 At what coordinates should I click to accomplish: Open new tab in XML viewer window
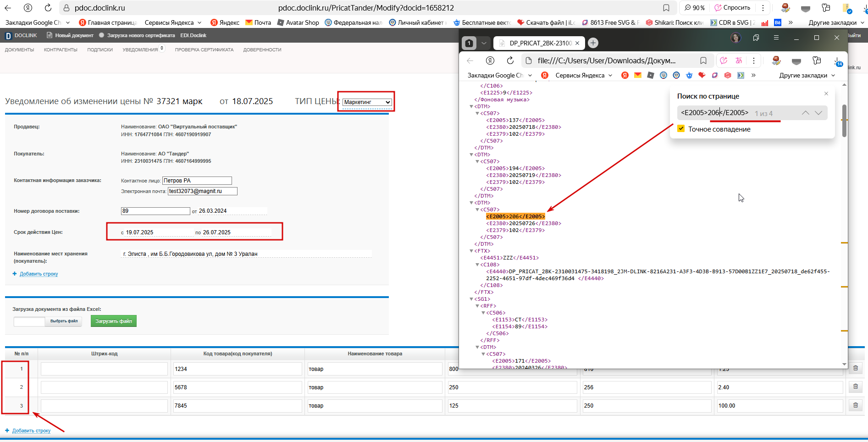click(x=593, y=43)
